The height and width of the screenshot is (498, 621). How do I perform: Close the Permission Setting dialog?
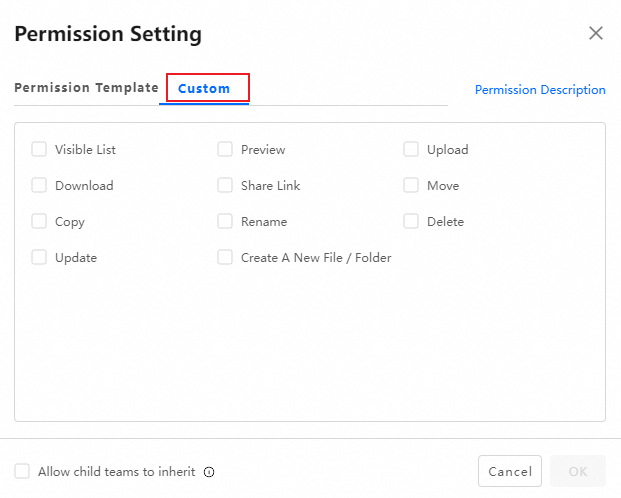coord(596,33)
